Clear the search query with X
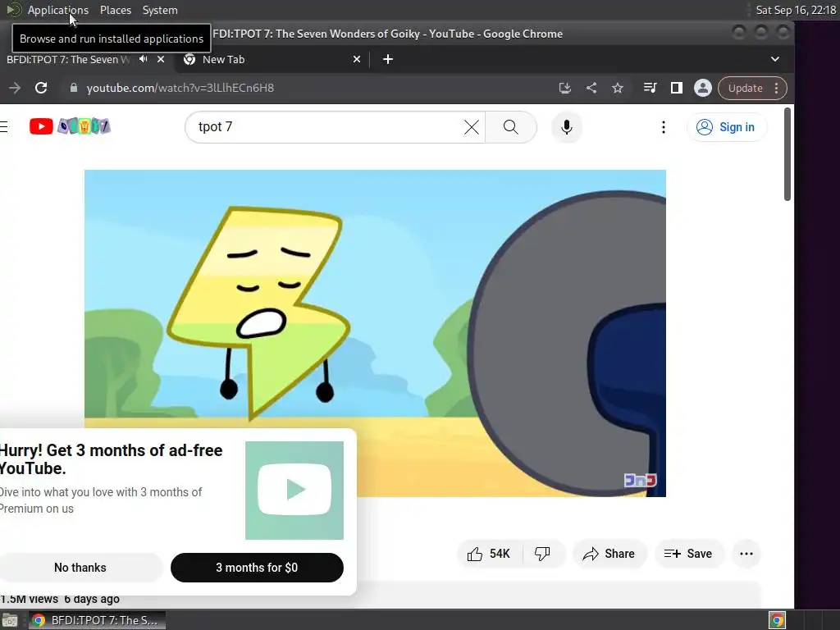The image size is (840, 630). click(x=472, y=127)
